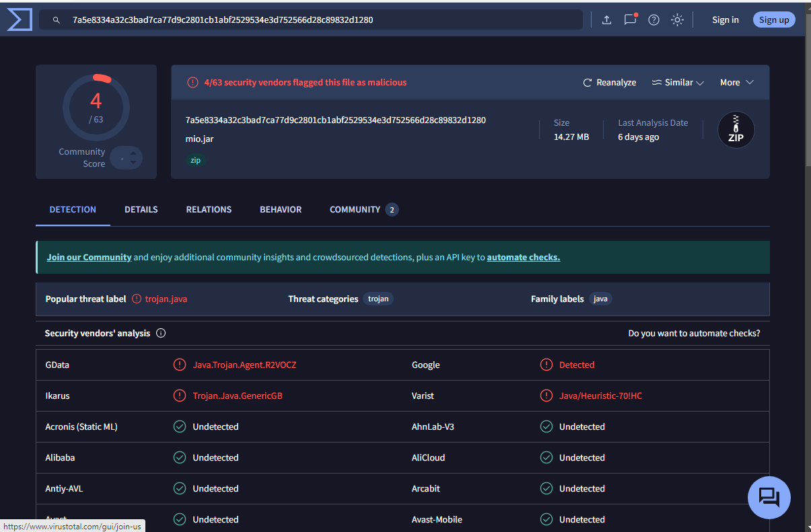Click the automate checks link
Screen dimensions: 811x532
pyautogui.click(x=523, y=257)
